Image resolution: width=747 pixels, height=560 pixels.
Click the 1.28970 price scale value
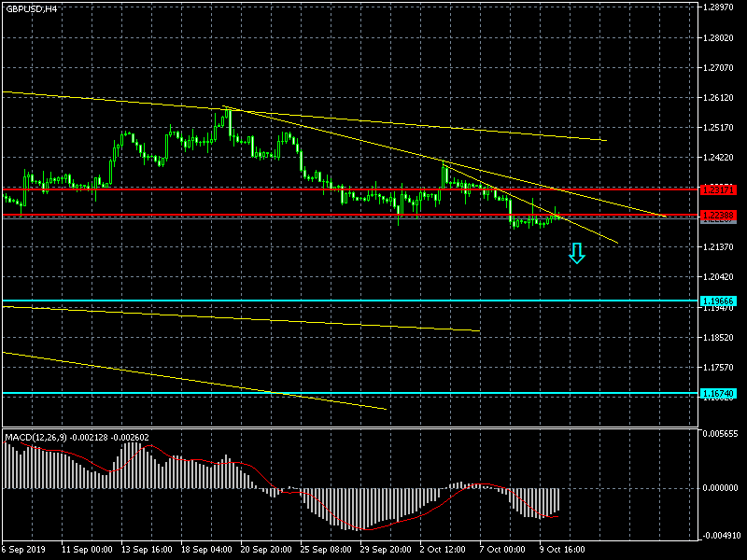(x=720, y=7)
